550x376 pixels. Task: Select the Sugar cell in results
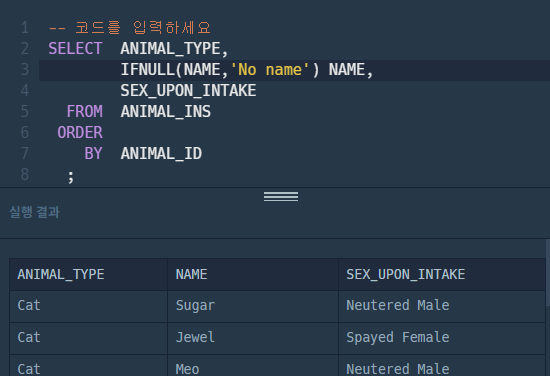(253, 307)
